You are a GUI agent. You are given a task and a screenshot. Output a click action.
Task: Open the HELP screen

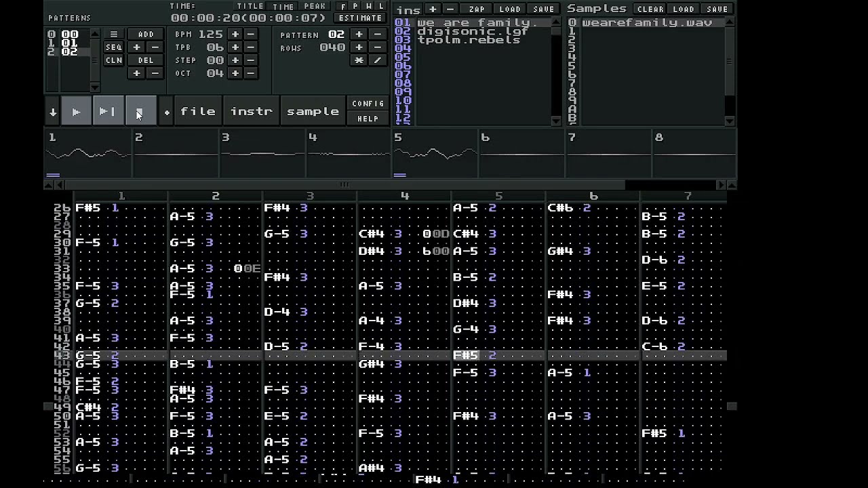pos(368,119)
